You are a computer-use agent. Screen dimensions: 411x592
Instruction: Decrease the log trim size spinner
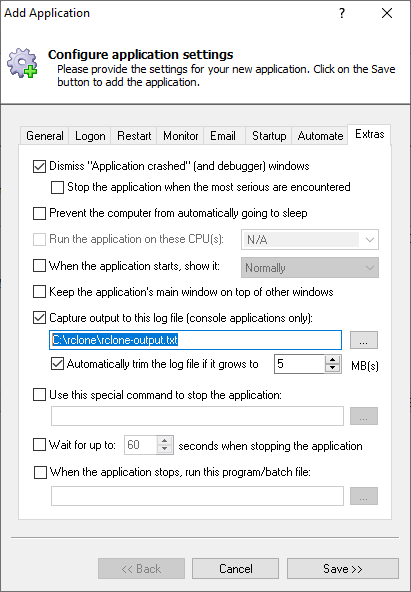click(x=332, y=369)
